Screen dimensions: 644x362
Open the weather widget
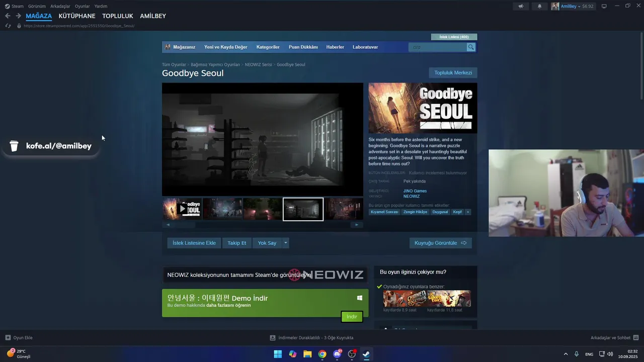(x=19, y=354)
